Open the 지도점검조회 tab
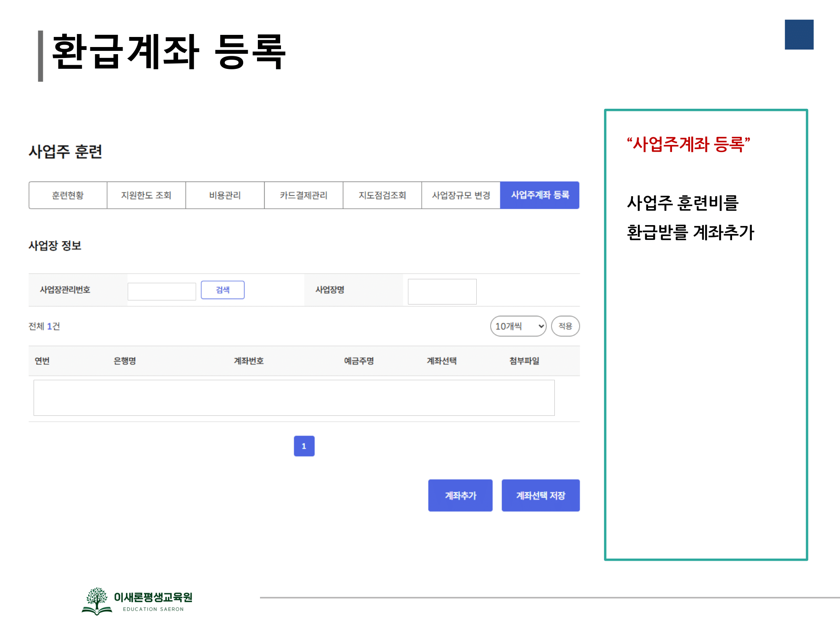Screen dimensions: 840x630 click(x=382, y=195)
